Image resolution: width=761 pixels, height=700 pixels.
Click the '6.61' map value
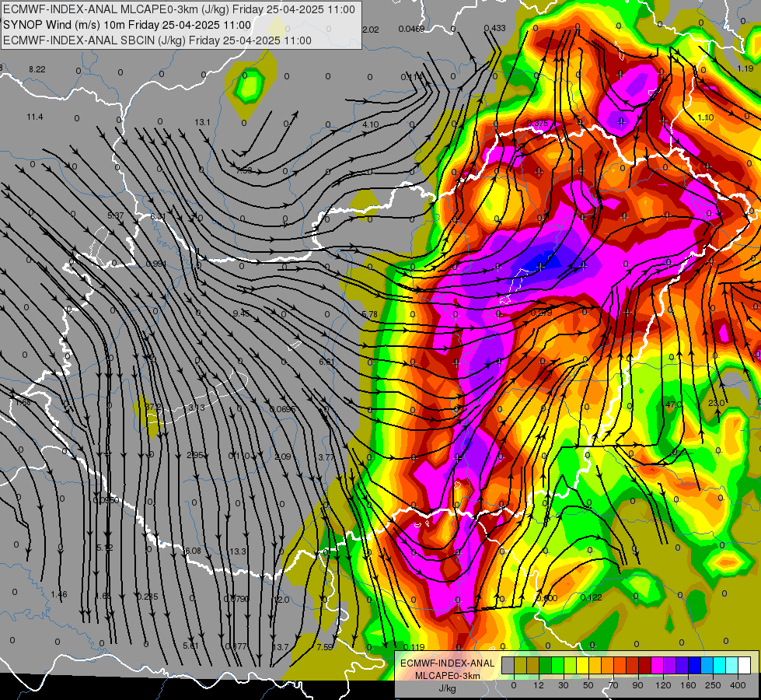click(326, 362)
